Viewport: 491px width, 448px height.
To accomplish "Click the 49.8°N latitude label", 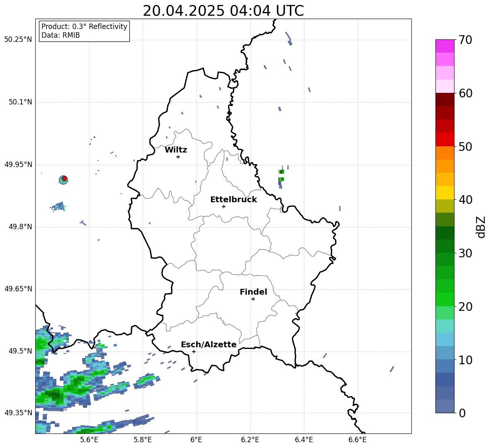I will point(20,227).
